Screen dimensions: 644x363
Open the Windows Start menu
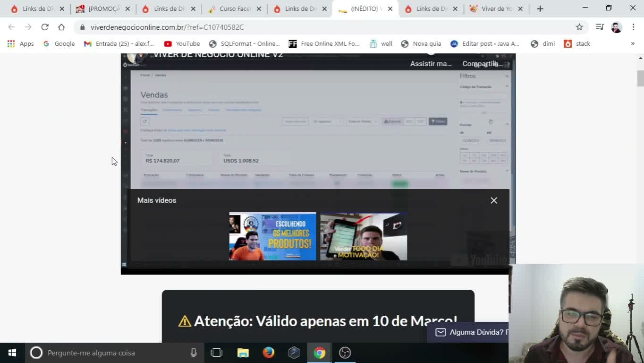click(12, 353)
